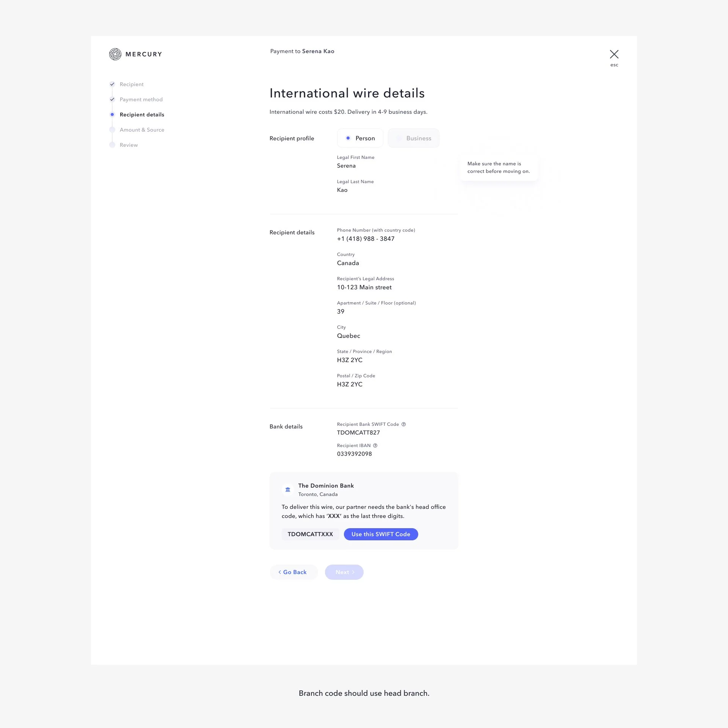This screenshot has width=728, height=728.
Task: Go to Amount & Source step
Action: [x=142, y=130]
